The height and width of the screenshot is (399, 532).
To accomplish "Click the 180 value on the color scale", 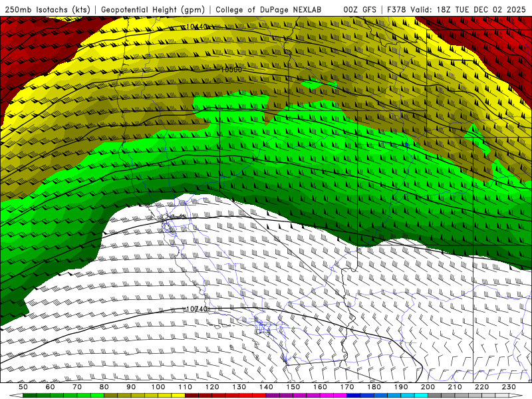I will (x=374, y=387).
